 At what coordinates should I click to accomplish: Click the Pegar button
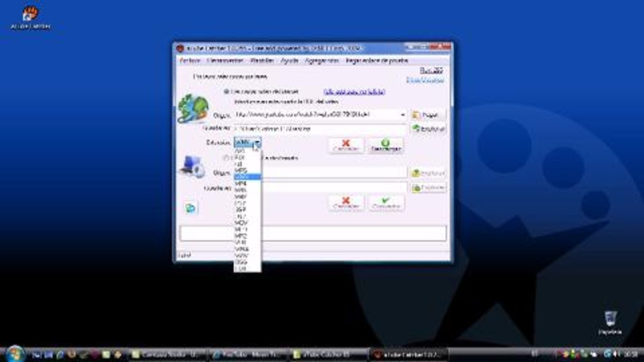(x=429, y=115)
